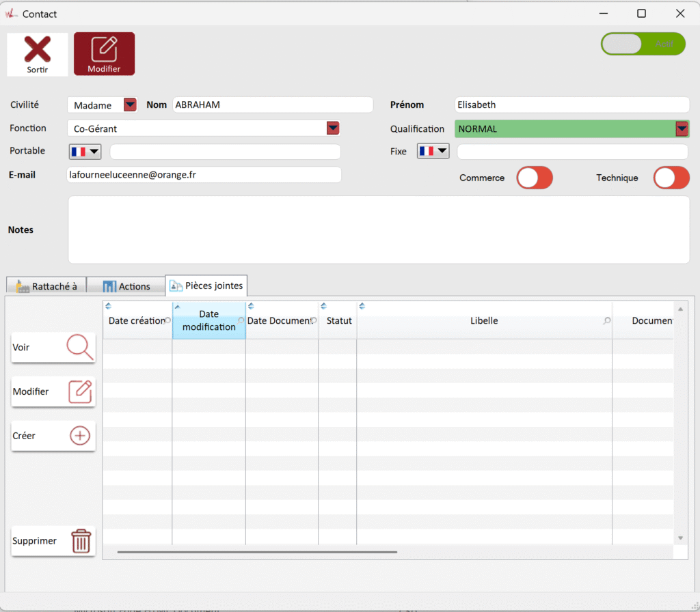Viewport: 700px width, 612px height.
Task: Click search icon in Libelle column header
Action: (x=606, y=321)
